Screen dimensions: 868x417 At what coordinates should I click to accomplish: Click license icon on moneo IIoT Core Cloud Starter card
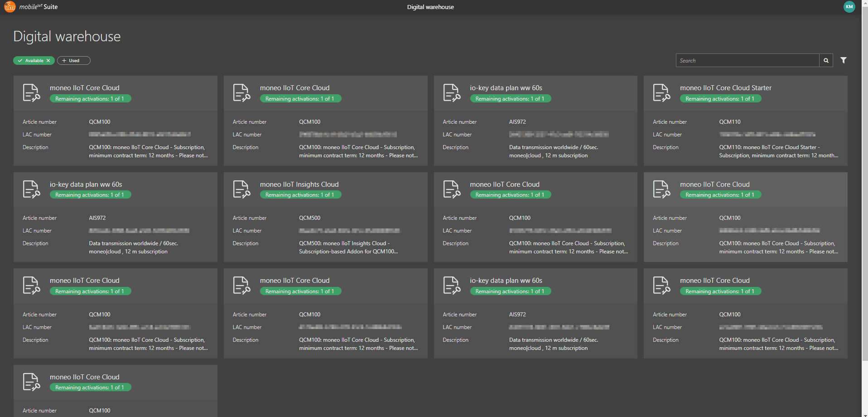pyautogui.click(x=661, y=93)
